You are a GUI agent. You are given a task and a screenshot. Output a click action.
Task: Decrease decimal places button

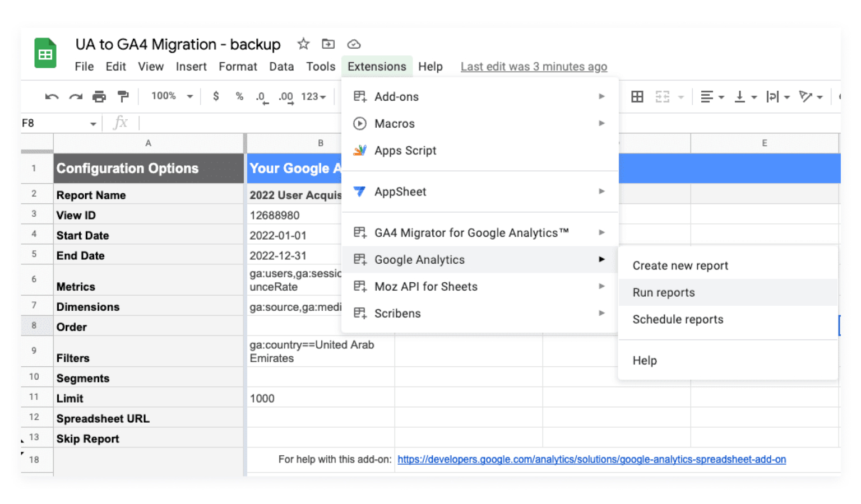coord(261,97)
